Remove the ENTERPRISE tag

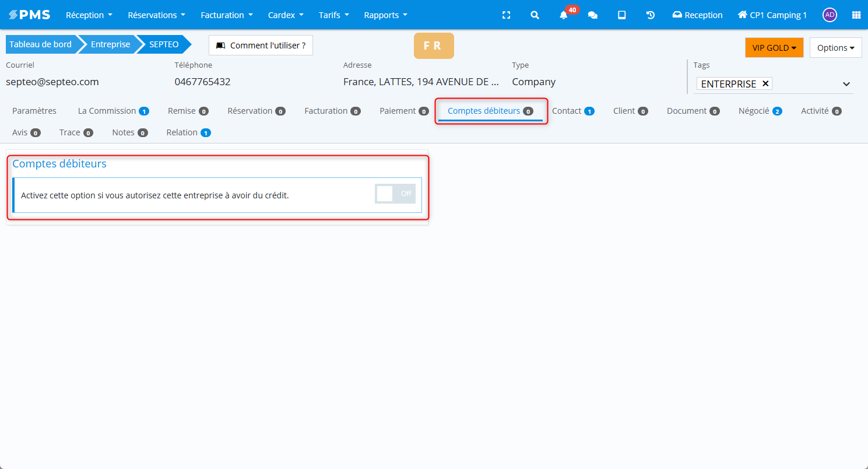pos(765,83)
